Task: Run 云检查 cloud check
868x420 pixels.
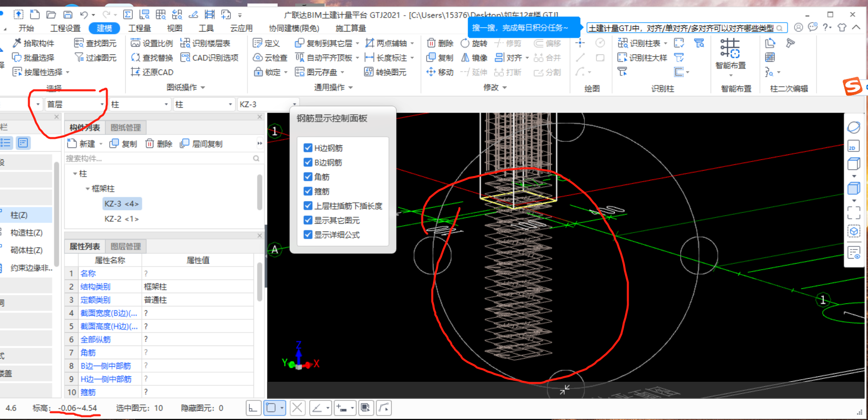Action: tap(270, 58)
